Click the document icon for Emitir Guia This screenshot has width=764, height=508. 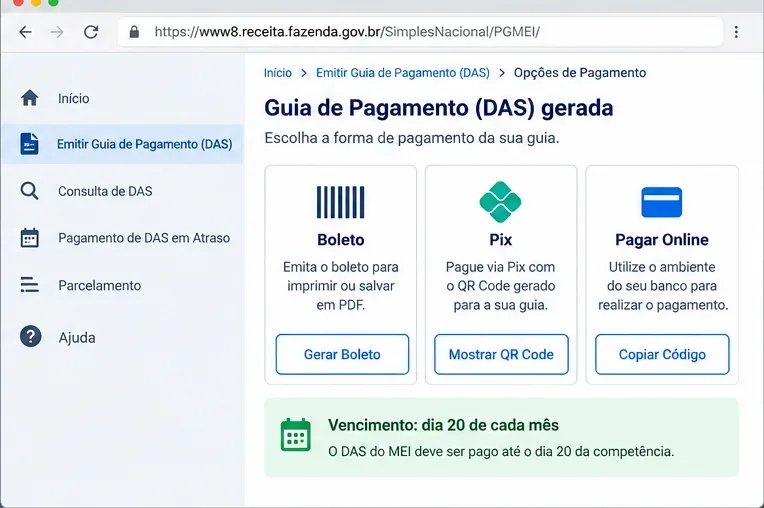pyautogui.click(x=29, y=144)
